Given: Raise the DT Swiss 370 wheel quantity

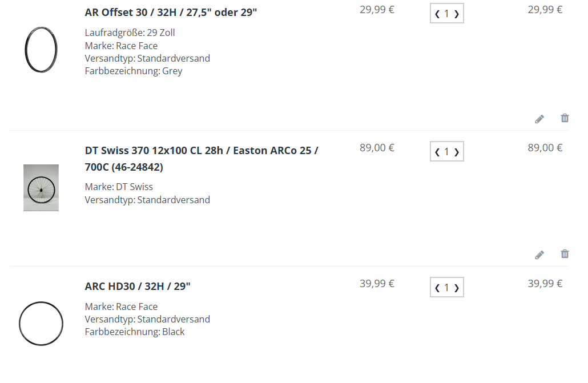Looking at the screenshot, I should [x=457, y=152].
